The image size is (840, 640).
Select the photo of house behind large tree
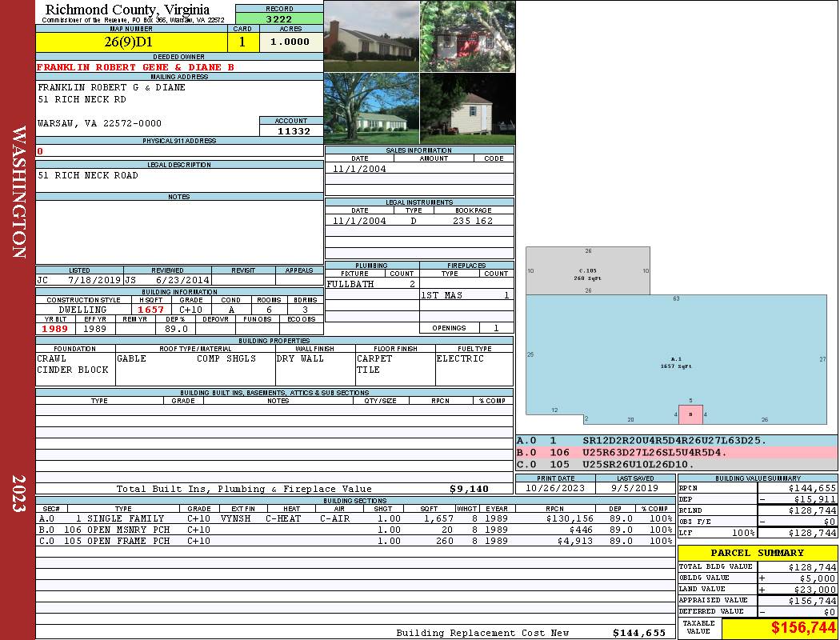pos(371,109)
